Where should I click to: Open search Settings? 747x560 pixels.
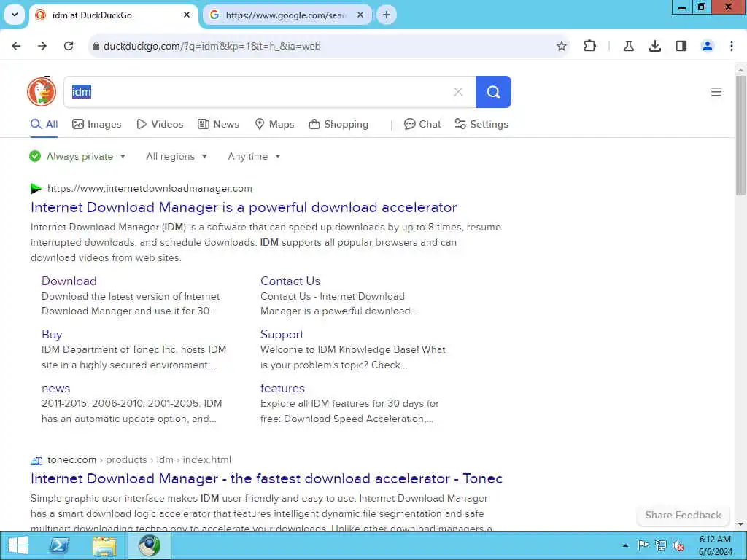pos(481,124)
